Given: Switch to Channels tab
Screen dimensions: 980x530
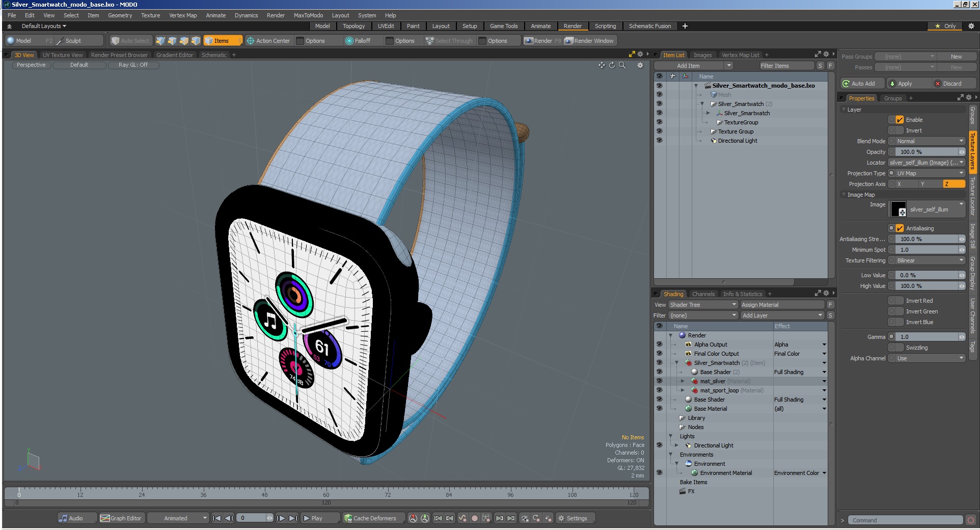Looking at the screenshot, I should (703, 294).
